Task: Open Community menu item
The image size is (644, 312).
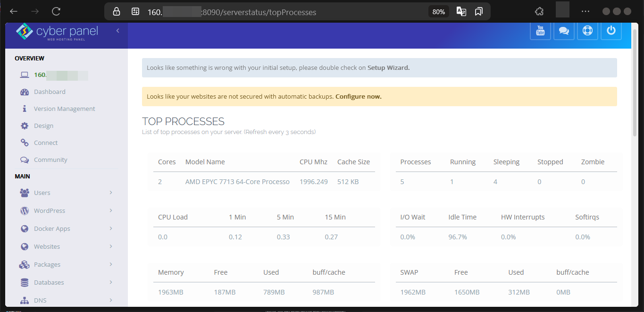Action: tap(50, 160)
